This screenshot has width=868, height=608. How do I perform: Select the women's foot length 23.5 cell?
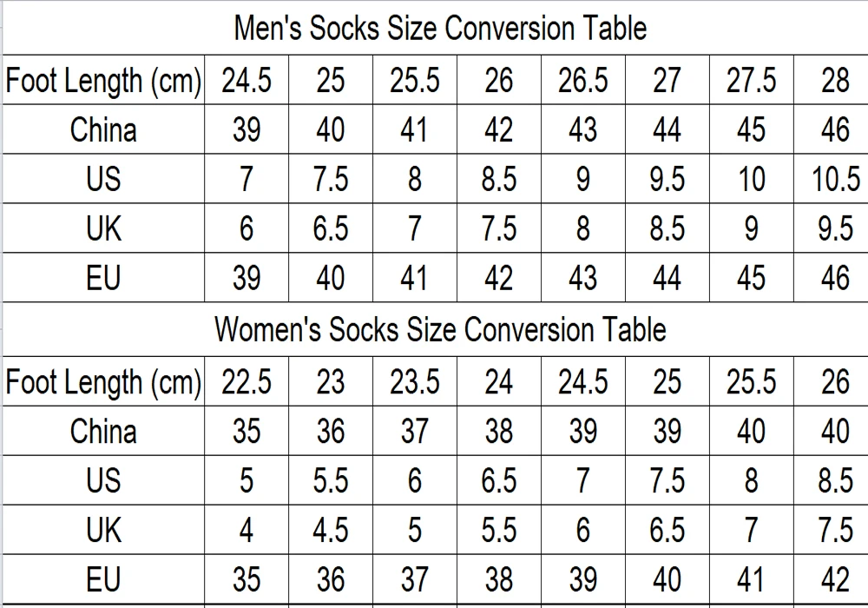tap(415, 381)
